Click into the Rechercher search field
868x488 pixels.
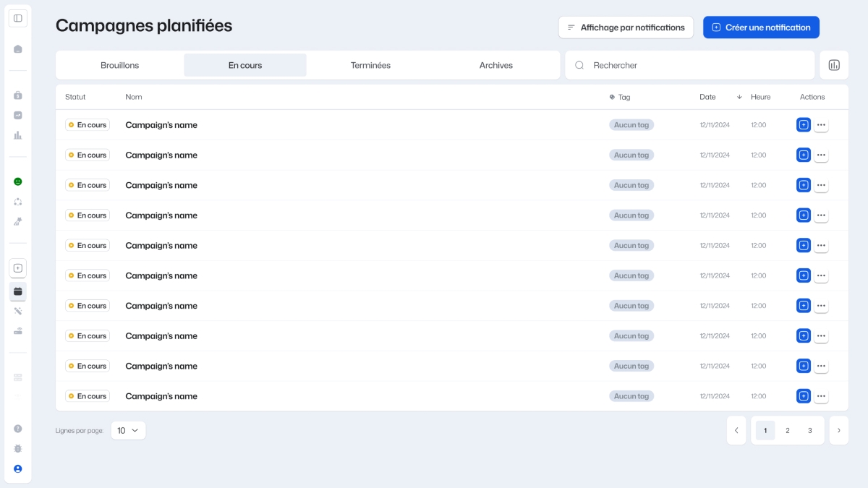694,65
